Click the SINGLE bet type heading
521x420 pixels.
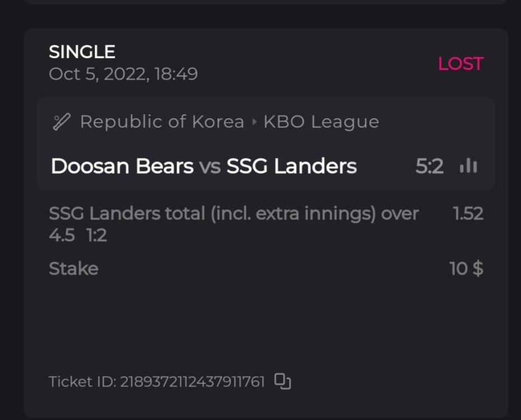pyautogui.click(x=82, y=52)
